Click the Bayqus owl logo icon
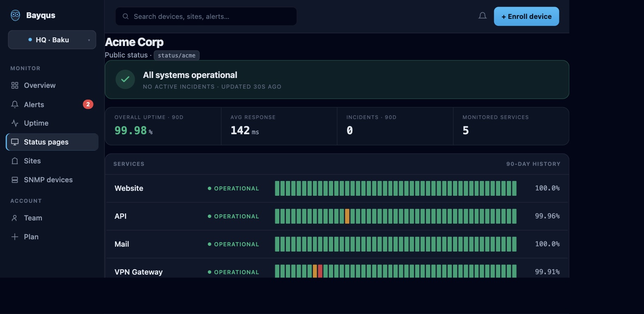The height and width of the screenshot is (314, 644). (15, 16)
